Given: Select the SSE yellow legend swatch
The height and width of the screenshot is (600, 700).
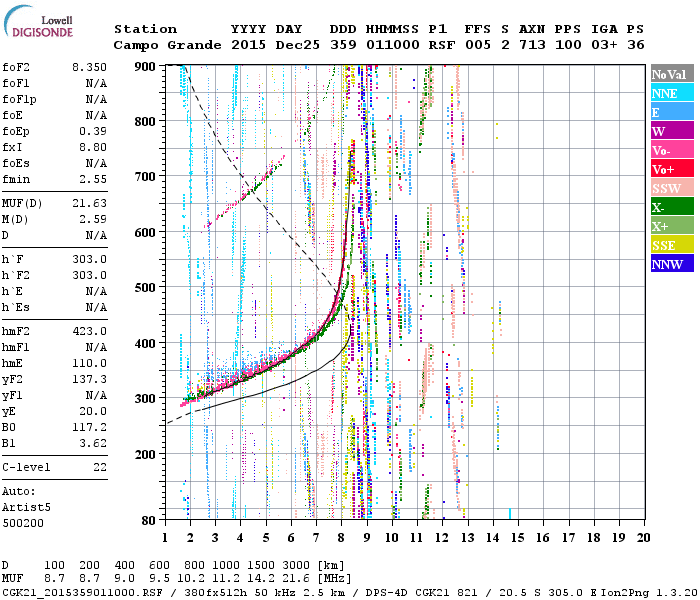Looking at the screenshot, I should [x=672, y=245].
